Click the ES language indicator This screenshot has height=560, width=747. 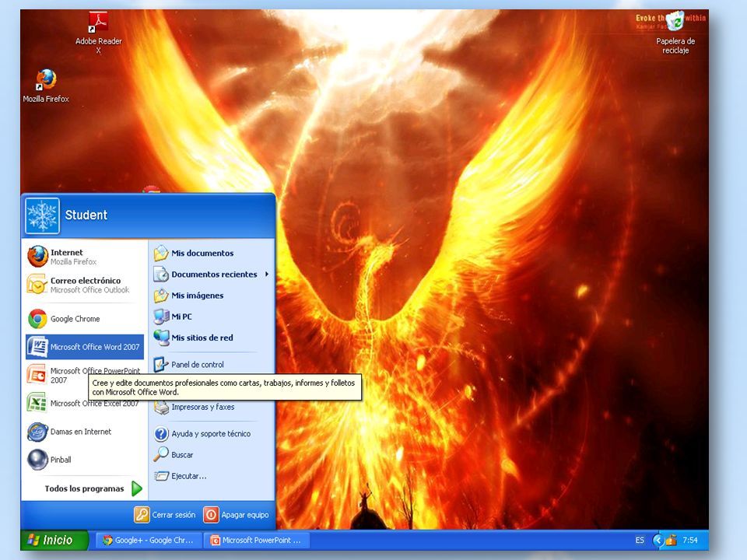(x=640, y=540)
